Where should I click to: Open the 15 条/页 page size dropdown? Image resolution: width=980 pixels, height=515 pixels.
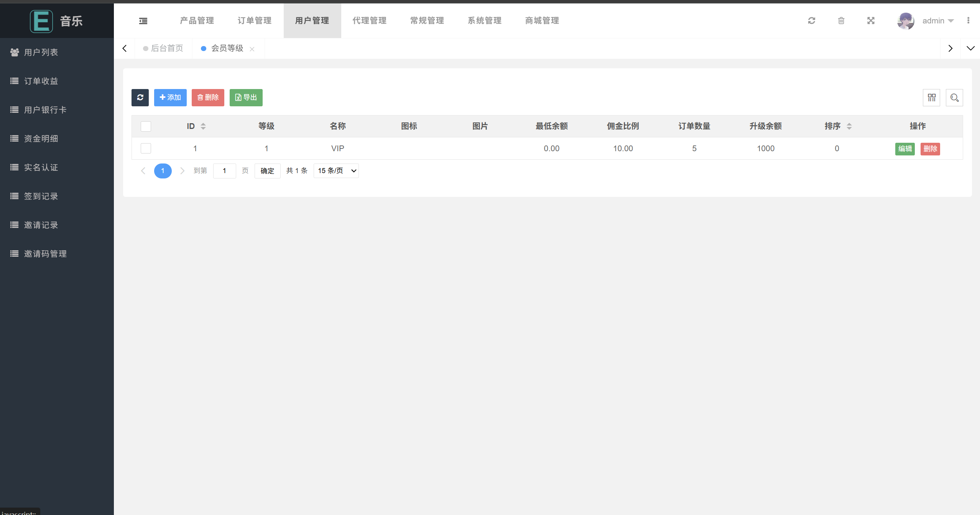click(336, 171)
